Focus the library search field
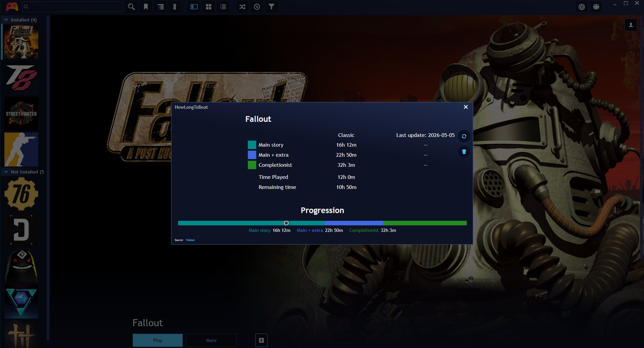Image resolution: width=644 pixels, height=348 pixels. pyautogui.click(x=72, y=7)
